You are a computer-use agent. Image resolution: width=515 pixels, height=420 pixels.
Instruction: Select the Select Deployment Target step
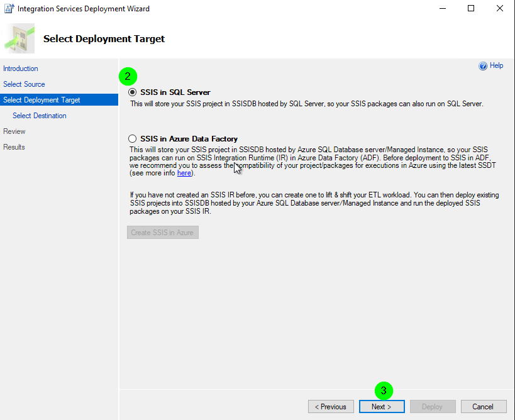[59, 100]
